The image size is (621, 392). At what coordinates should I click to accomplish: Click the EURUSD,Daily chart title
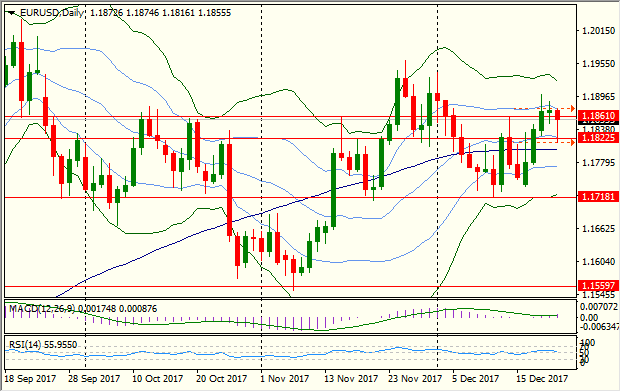pyautogui.click(x=51, y=13)
